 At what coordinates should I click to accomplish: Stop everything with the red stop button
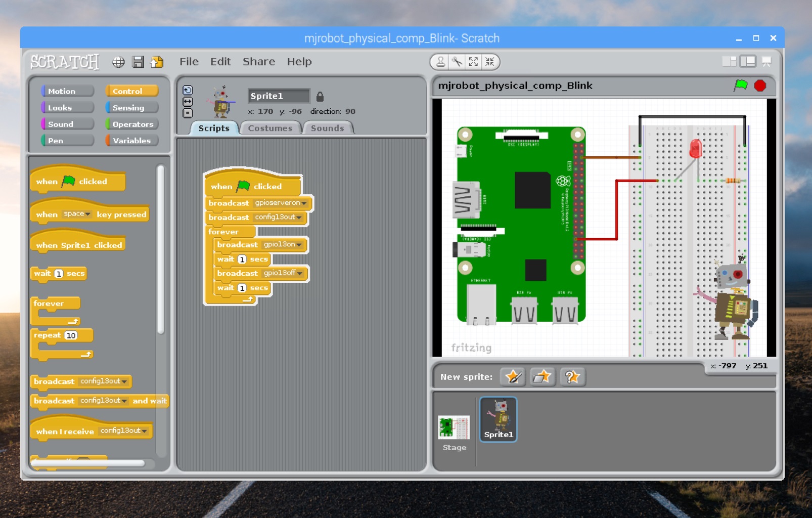coord(760,85)
